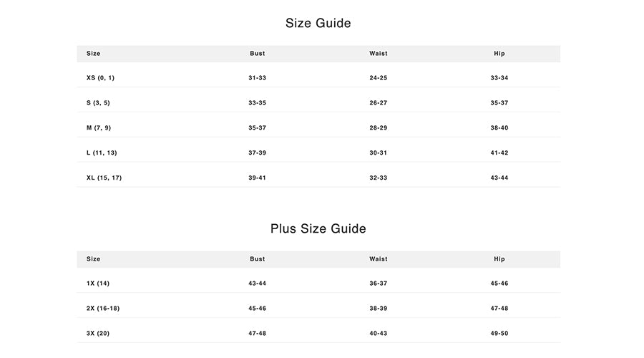Click the 40-43 waist measurement cell
This screenshot has width=644, height=358.
point(378,334)
